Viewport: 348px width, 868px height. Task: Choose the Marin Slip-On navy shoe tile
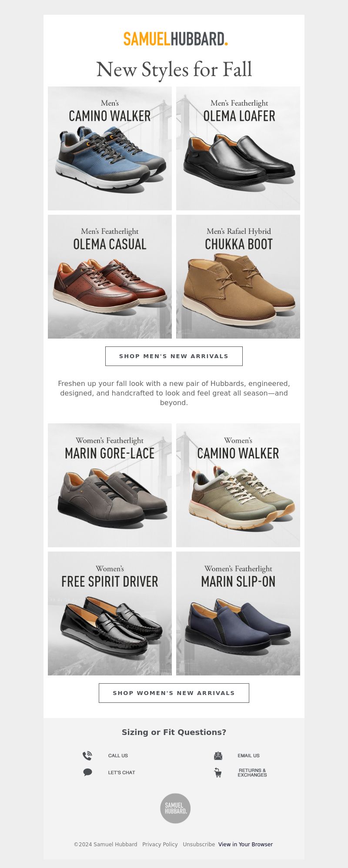click(238, 613)
